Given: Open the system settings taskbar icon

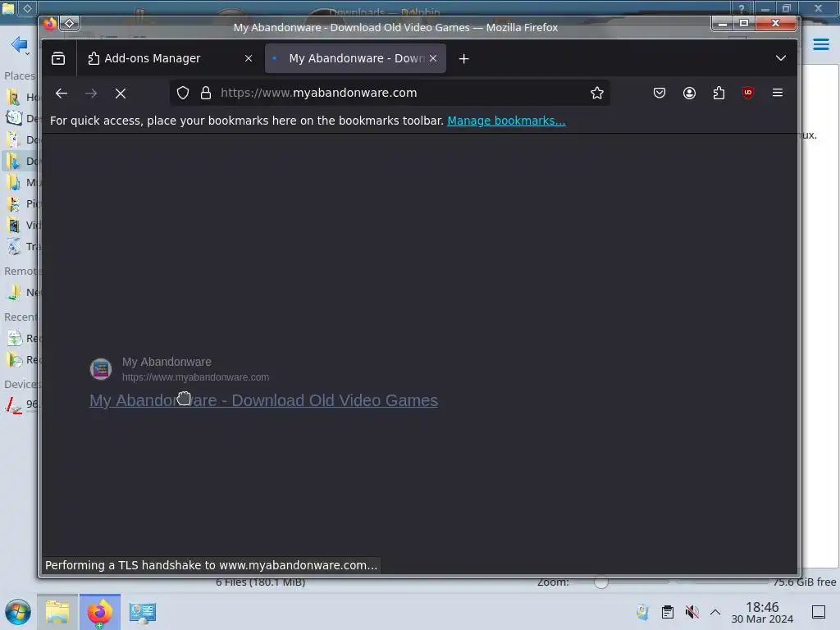Looking at the screenshot, I should coord(143,612).
